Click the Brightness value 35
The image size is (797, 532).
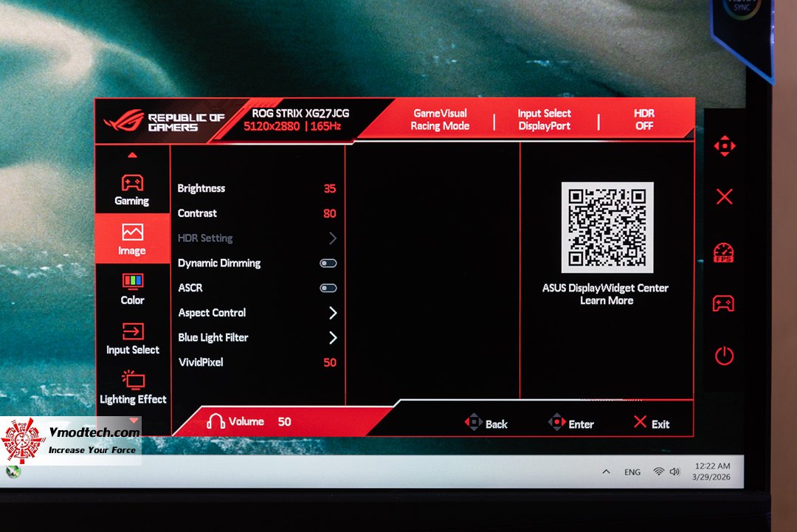(x=330, y=188)
